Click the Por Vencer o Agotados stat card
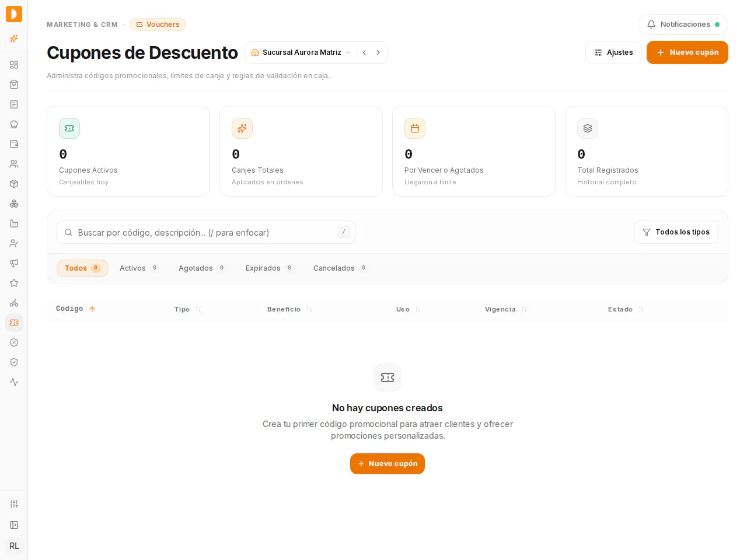This screenshot has width=747, height=560. tap(474, 151)
